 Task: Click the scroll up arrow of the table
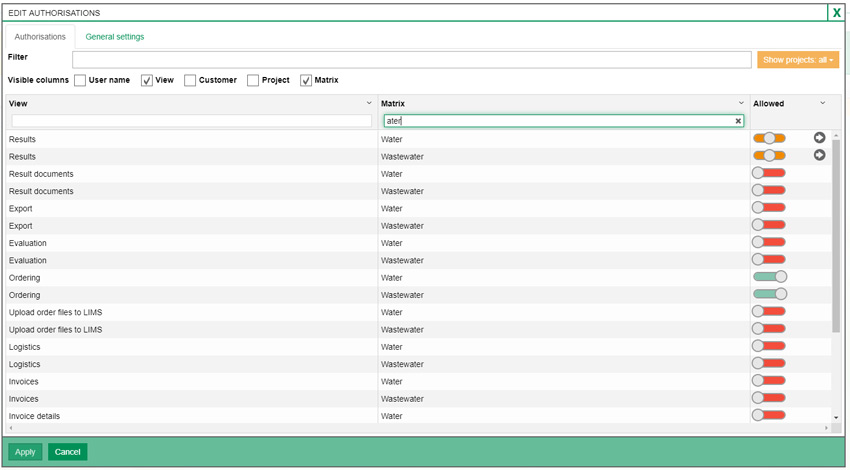(x=836, y=135)
